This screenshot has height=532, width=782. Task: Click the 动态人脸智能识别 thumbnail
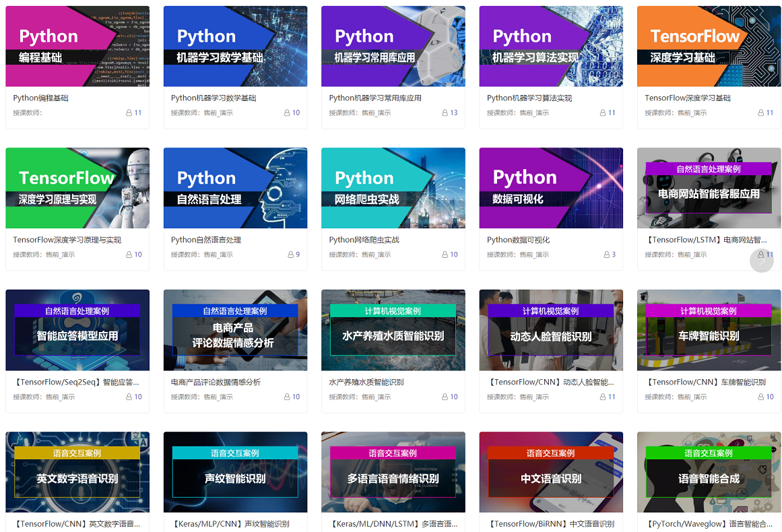pyautogui.click(x=550, y=330)
